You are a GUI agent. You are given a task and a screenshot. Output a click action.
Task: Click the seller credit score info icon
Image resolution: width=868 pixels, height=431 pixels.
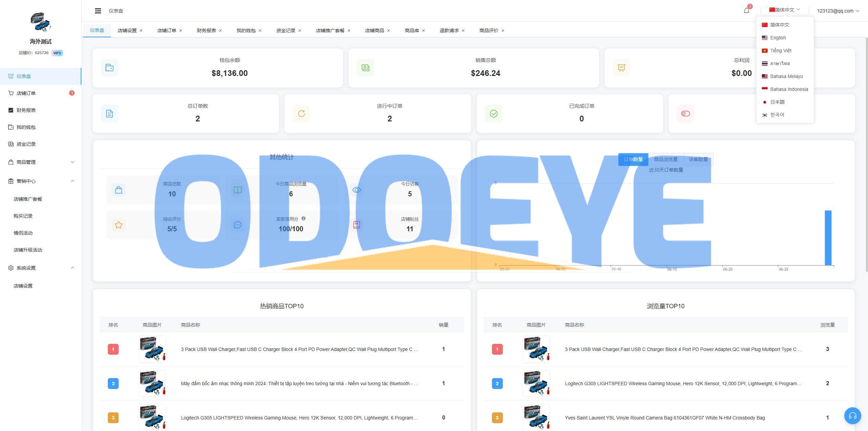pyautogui.click(x=303, y=218)
